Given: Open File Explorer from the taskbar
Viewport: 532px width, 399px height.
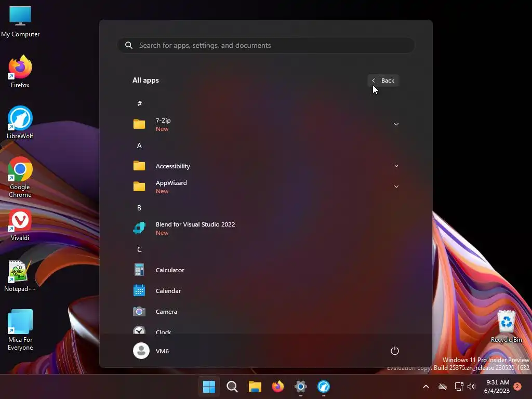Looking at the screenshot, I should [255, 387].
